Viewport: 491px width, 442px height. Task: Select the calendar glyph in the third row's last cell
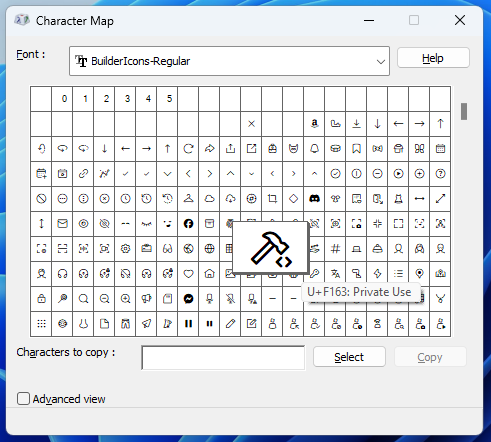tap(440, 149)
